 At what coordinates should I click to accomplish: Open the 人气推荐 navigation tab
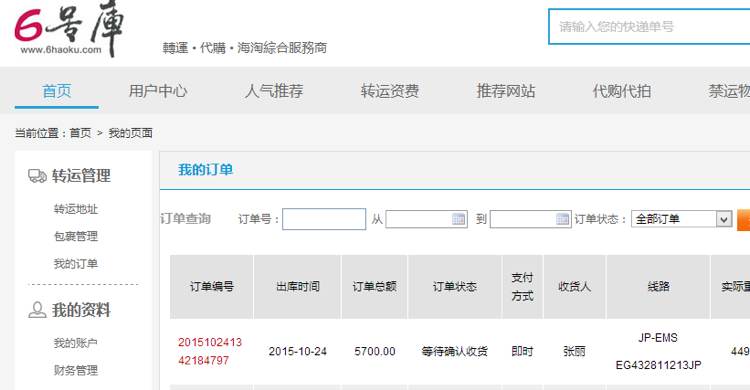(274, 91)
